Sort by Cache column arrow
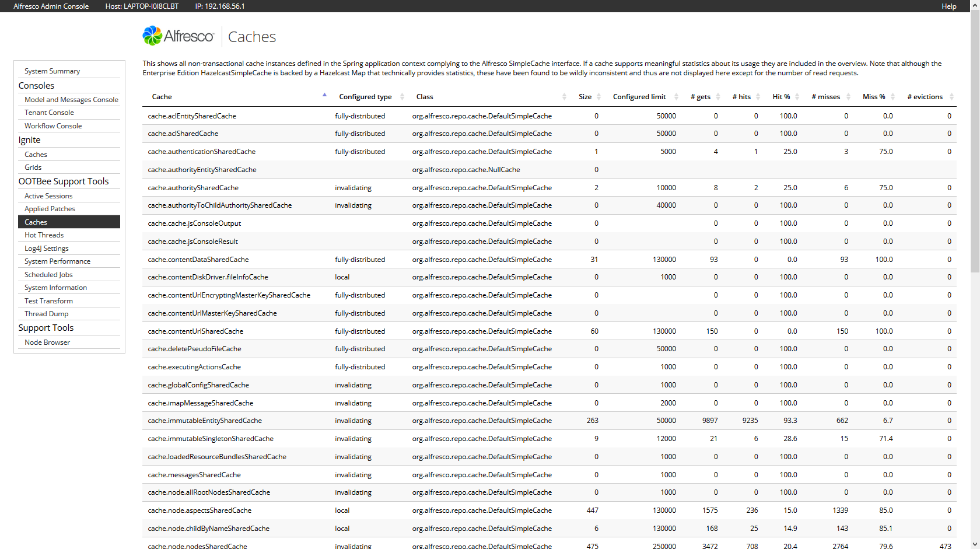This screenshot has width=980, height=549. pos(324,95)
